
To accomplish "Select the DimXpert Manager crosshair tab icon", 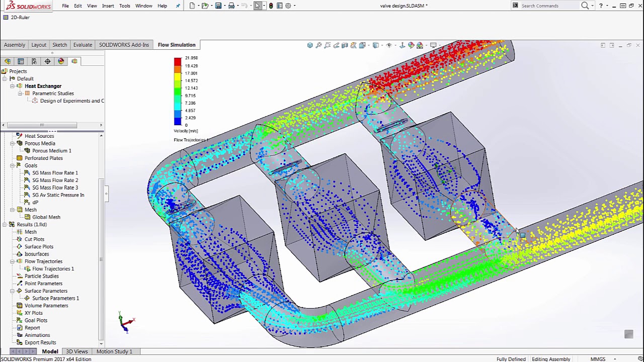I will pyautogui.click(x=47, y=61).
